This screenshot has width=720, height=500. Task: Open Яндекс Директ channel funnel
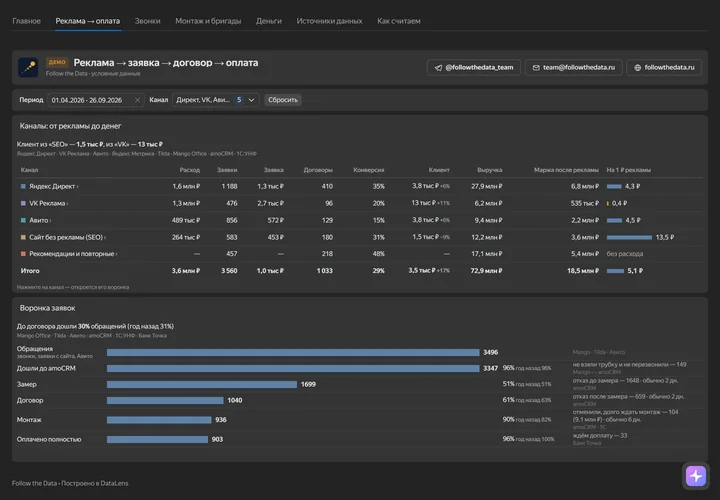coord(54,186)
